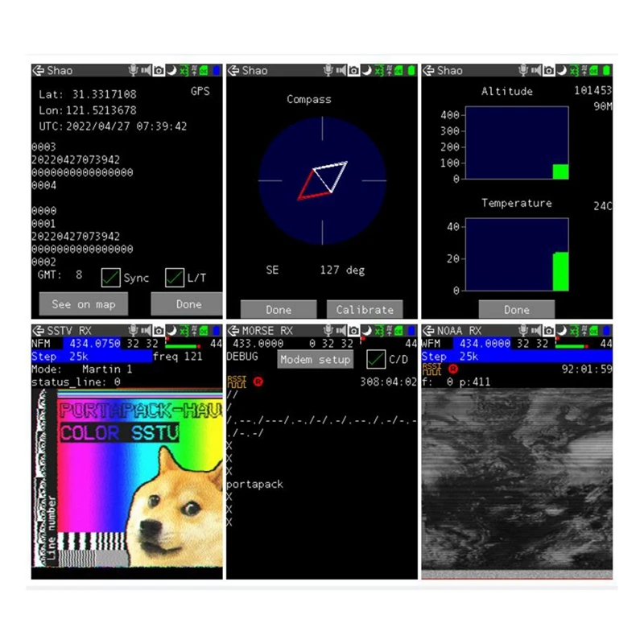The image size is (644, 644).
Task: Select the GMT offset value 8
Action: pyautogui.click(x=78, y=275)
